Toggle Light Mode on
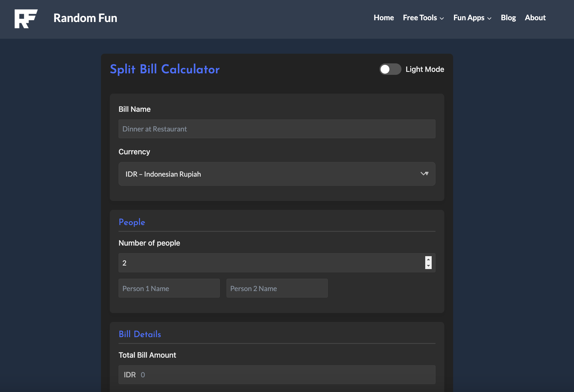 [390, 69]
